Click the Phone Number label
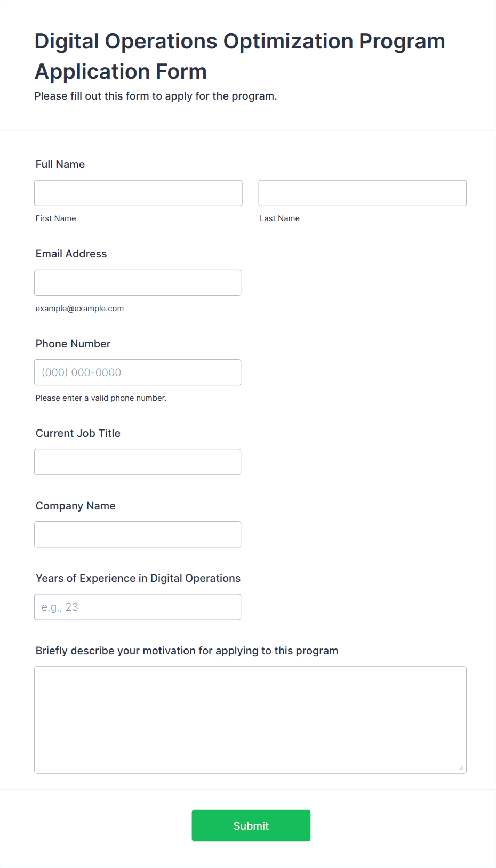The height and width of the screenshot is (868, 496). [x=73, y=344]
